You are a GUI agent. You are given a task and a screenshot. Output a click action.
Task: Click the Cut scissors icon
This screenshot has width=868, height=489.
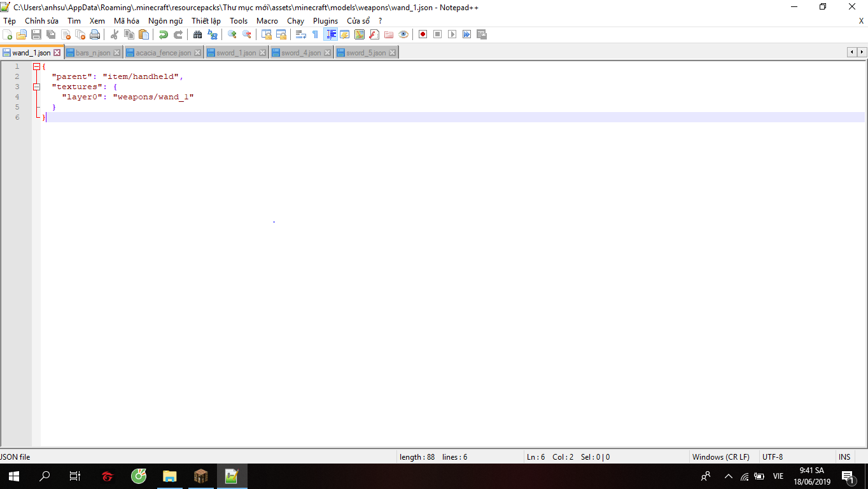pos(115,34)
